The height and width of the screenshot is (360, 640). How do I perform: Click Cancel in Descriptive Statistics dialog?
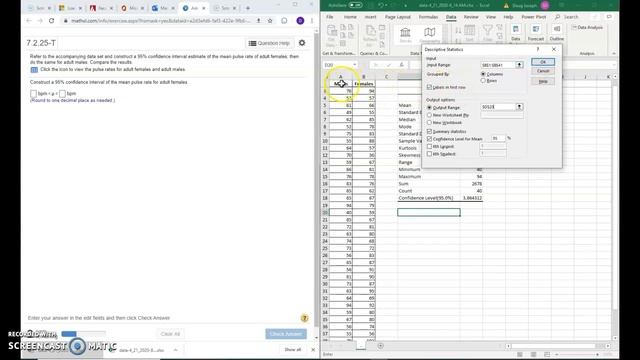click(x=543, y=71)
